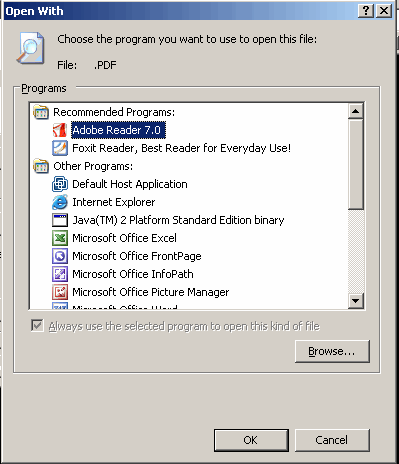The image size is (399, 464).
Task: Dismiss the dialog with Cancel
Action: click(332, 440)
